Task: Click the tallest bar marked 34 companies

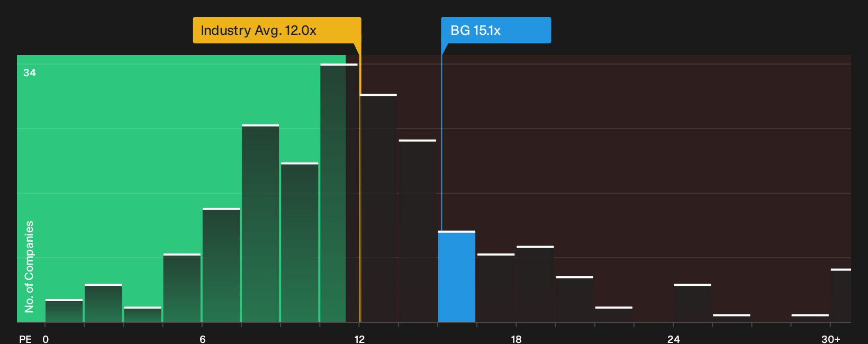Action: pyautogui.click(x=339, y=193)
